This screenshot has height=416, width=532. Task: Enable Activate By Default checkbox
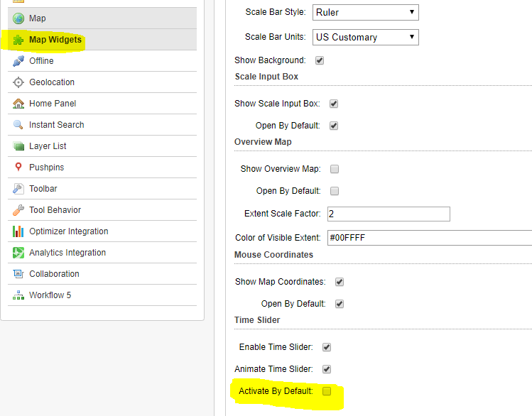tap(327, 391)
